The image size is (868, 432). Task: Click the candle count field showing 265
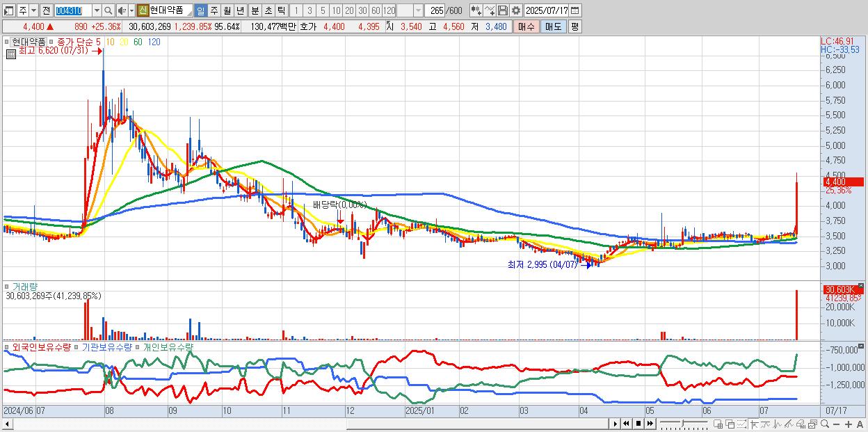(435, 10)
